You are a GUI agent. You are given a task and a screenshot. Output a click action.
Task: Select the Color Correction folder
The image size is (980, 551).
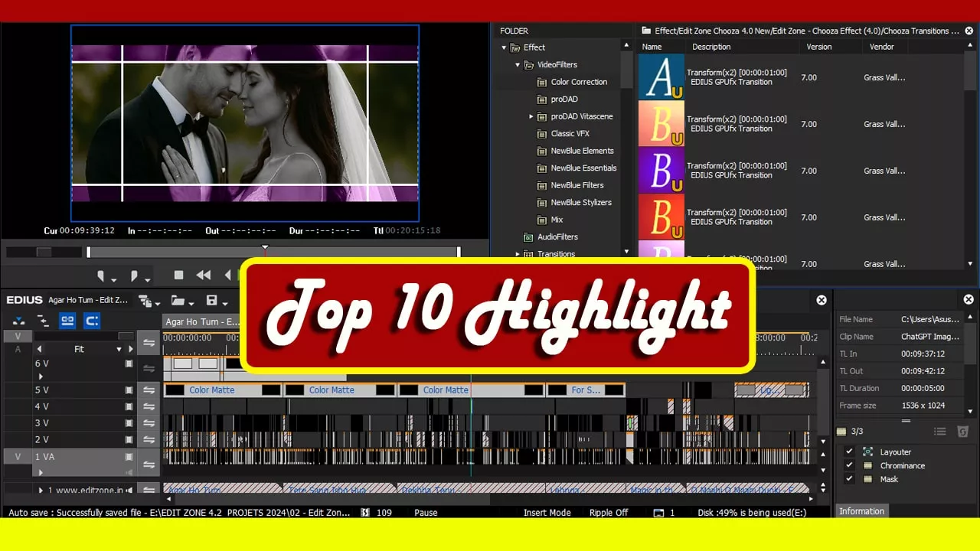(x=578, y=82)
